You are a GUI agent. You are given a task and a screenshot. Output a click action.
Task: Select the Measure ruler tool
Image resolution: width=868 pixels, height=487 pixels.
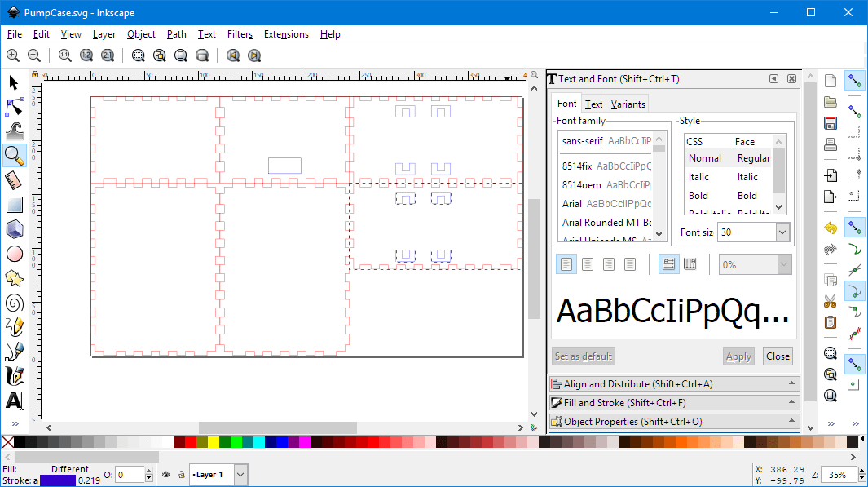(14, 180)
